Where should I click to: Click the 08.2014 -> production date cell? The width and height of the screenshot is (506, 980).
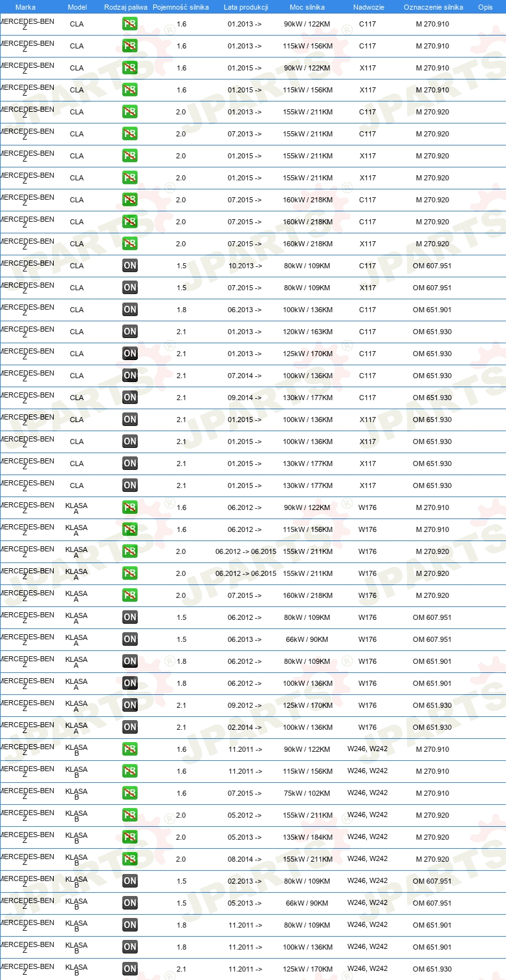point(245,859)
